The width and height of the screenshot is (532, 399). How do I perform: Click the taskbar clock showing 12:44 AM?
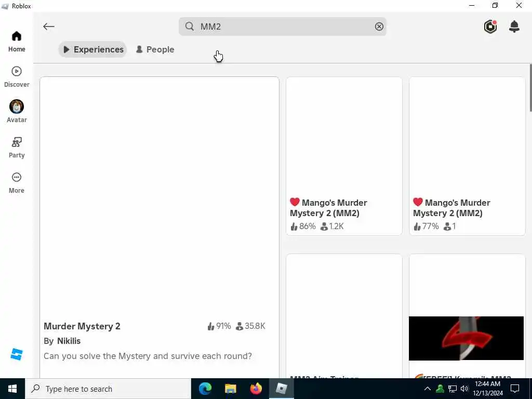[487, 389]
